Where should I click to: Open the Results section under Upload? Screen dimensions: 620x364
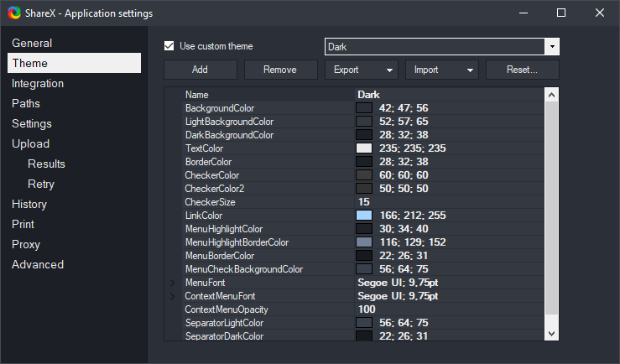(x=46, y=164)
